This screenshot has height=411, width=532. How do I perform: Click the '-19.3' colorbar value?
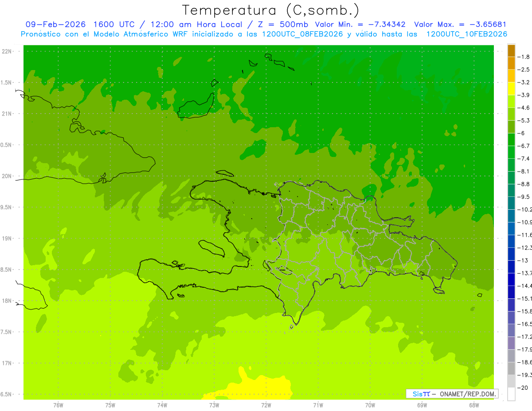525,375
